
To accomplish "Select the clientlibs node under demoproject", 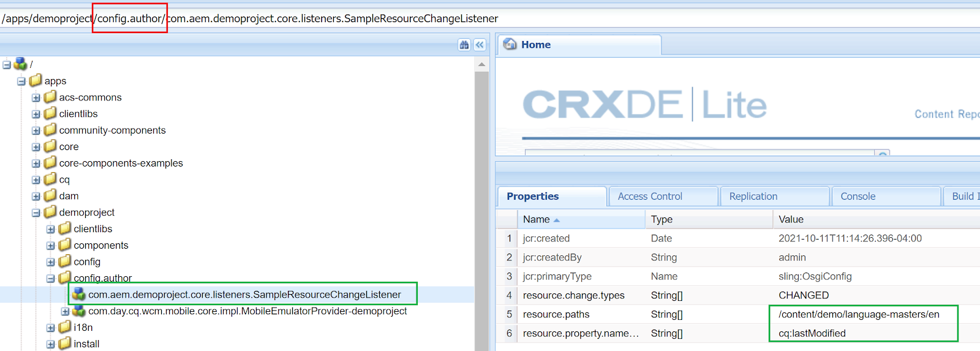I will pos(93,228).
